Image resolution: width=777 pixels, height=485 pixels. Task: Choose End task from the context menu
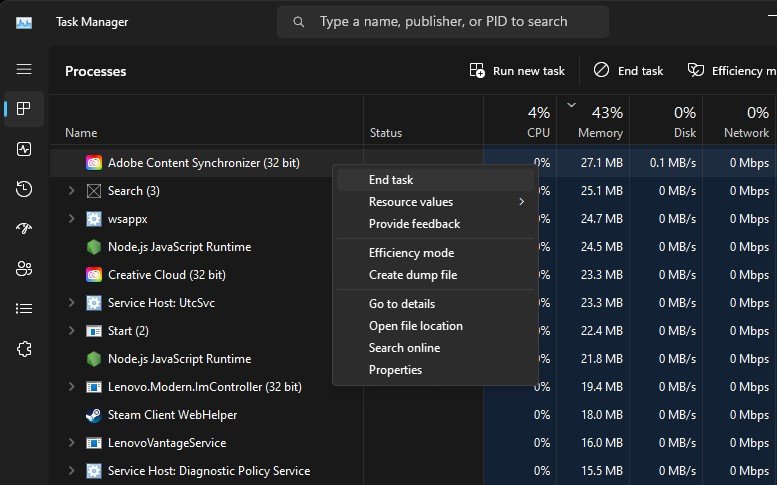coord(391,180)
